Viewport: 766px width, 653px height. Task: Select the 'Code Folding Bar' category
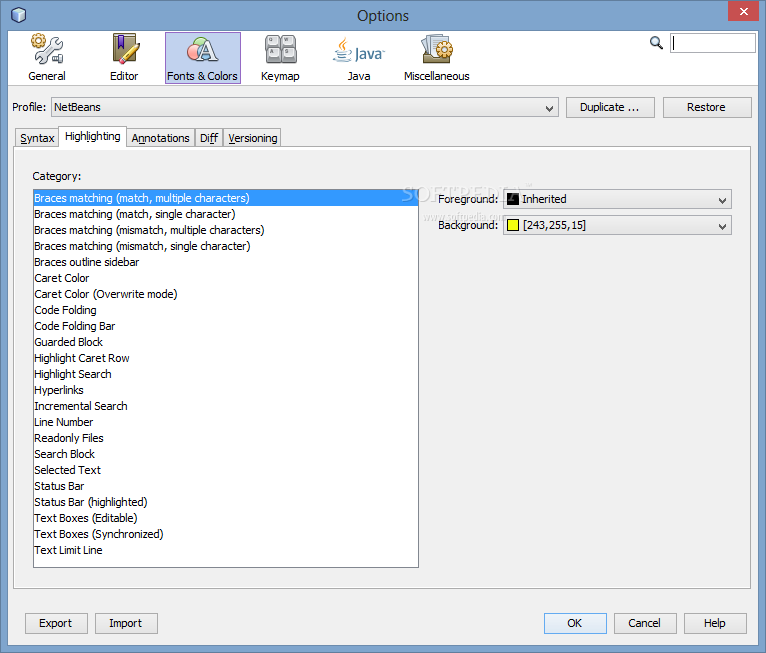[x=226, y=326]
